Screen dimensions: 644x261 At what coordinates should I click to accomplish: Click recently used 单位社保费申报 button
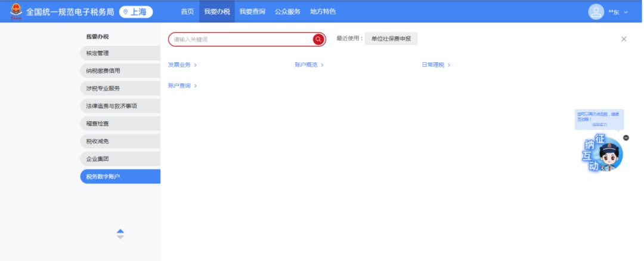point(391,39)
